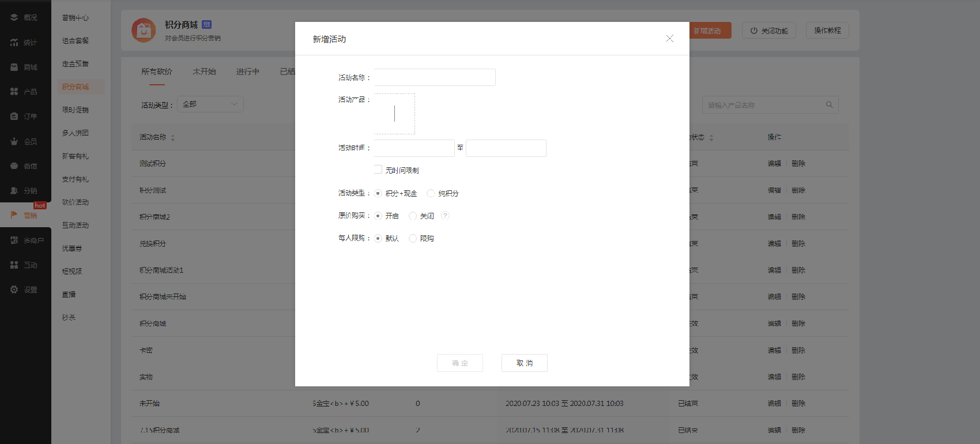This screenshot has height=444, width=980.
Task: Click the search magnifier icon in product search
Action: pos(829,104)
